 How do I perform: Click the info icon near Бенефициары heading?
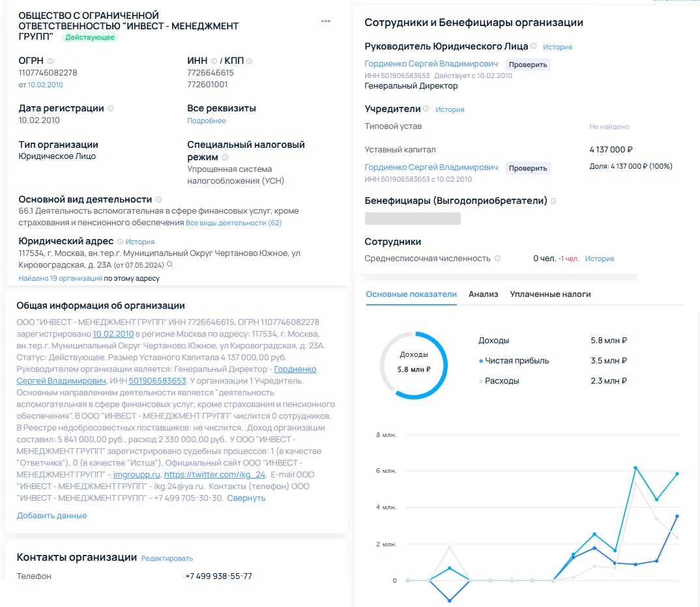[x=552, y=201]
